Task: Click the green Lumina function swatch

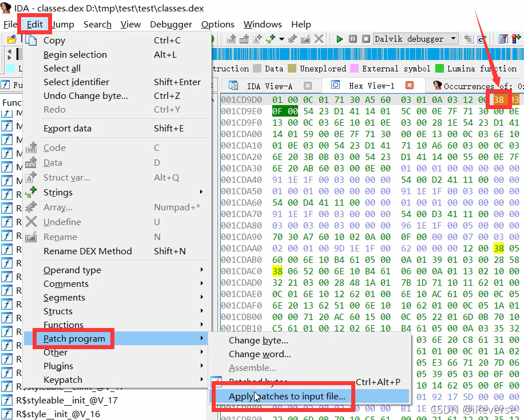Action: [439, 69]
